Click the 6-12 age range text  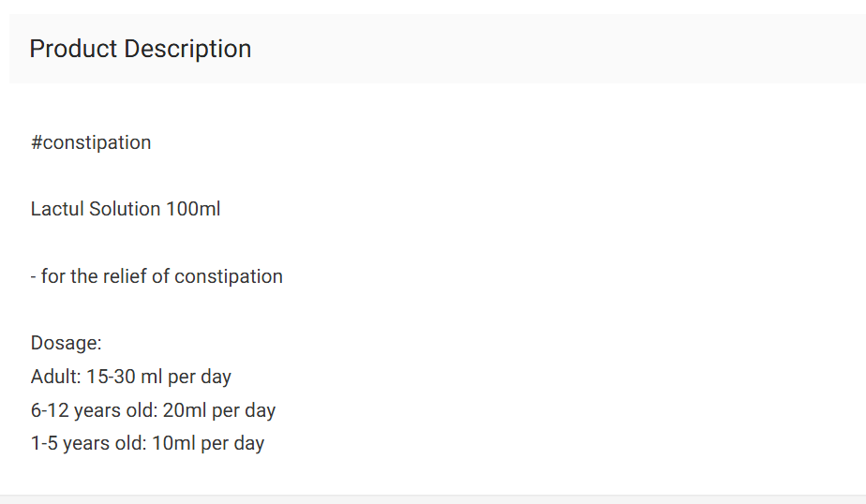(x=50, y=410)
